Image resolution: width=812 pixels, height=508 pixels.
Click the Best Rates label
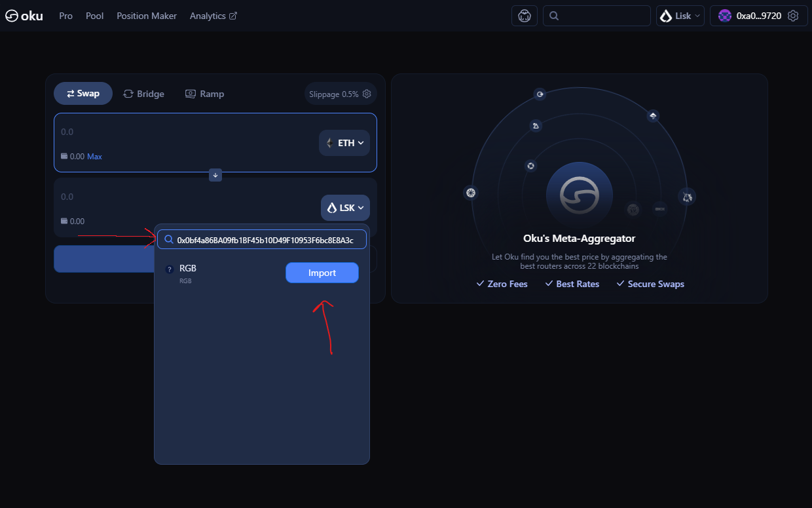(578, 284)
